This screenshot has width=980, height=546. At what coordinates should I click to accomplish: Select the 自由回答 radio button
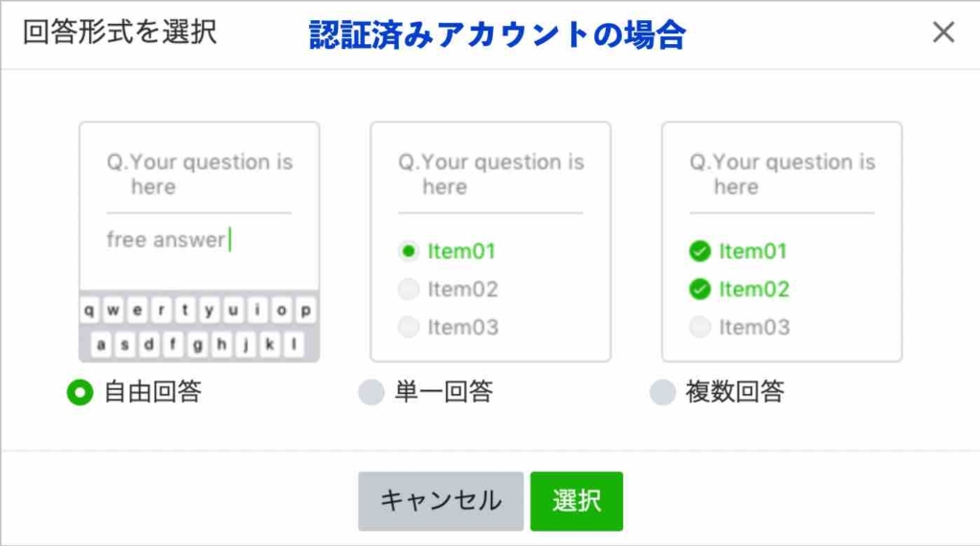[79, 392]
